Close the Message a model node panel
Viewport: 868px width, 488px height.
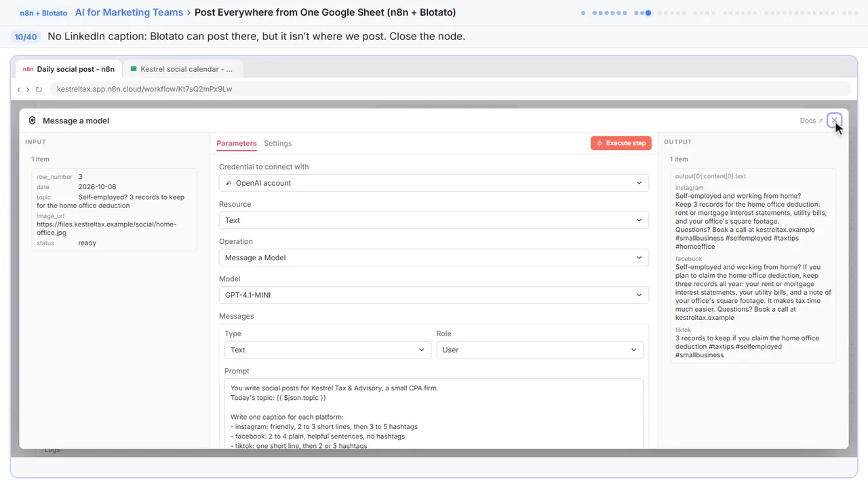835,121
